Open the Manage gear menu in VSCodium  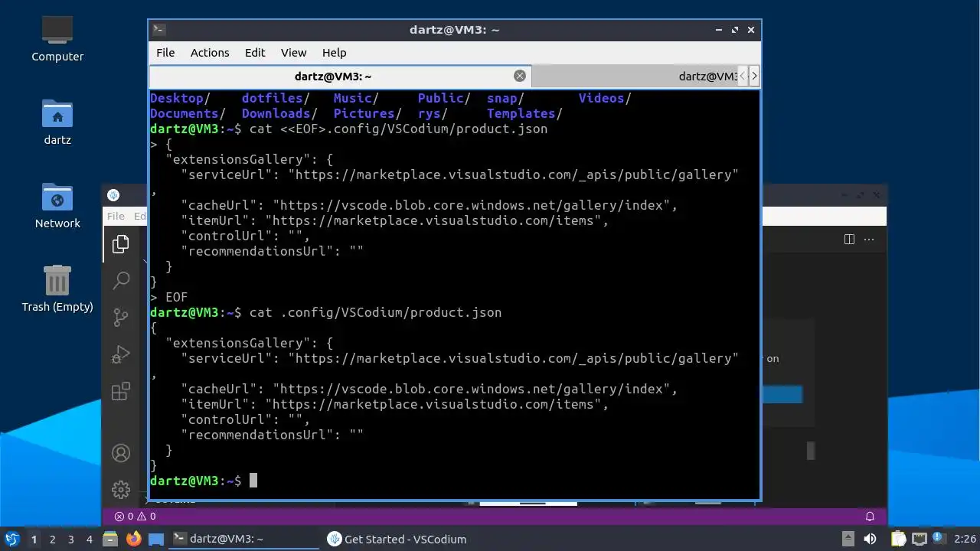pyautogui.click(x=121, y=489)
